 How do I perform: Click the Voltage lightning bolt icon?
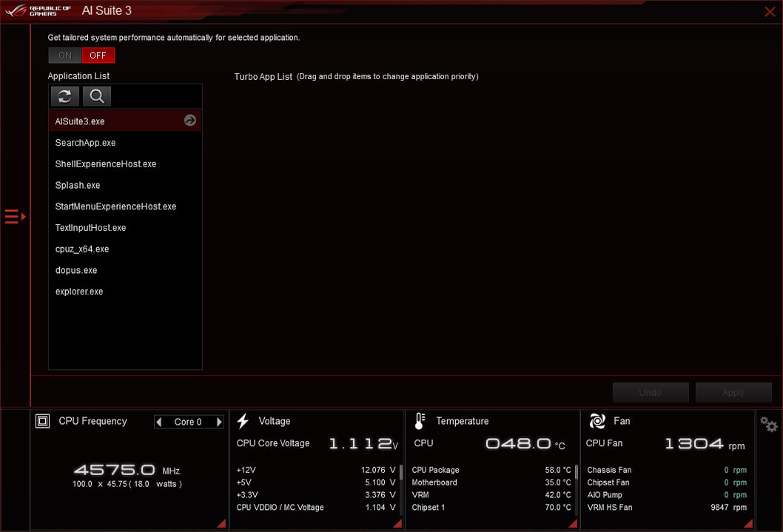point(243,421)
